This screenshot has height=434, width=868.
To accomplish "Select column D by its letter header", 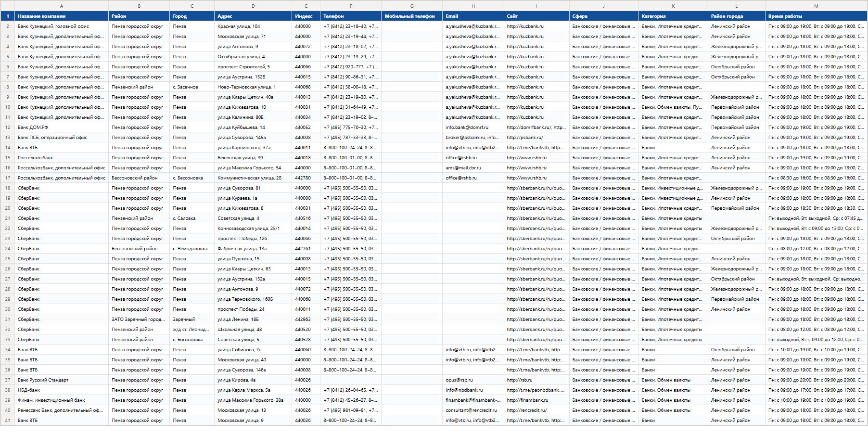I will click(x=253, y=6).
